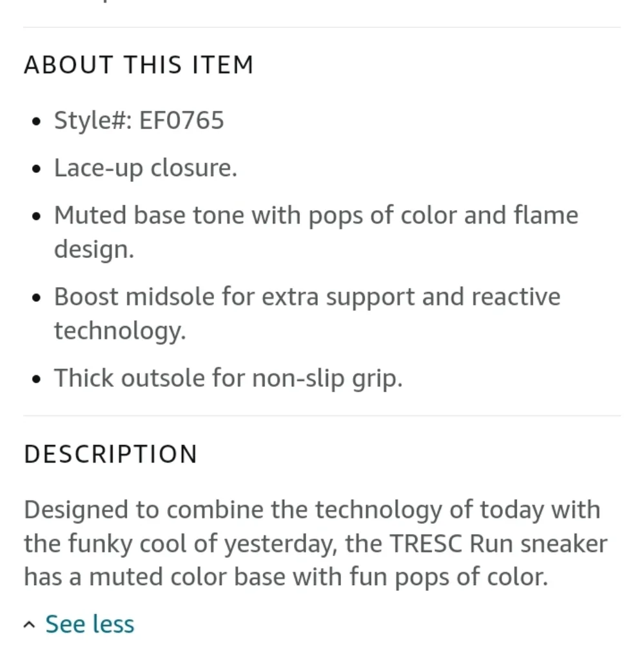
Task: Select the DESCRIPTION section heading
Action: coord(111,454)
